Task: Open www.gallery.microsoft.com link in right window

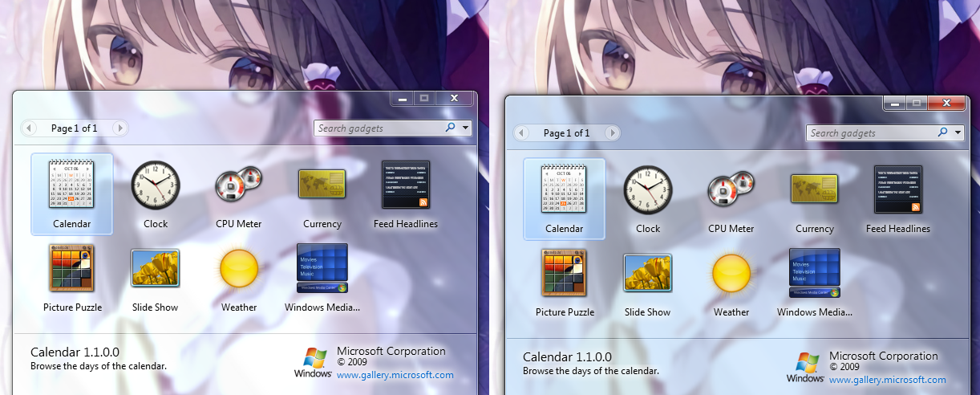Action: pyautogui.click(x=888, y=380)
